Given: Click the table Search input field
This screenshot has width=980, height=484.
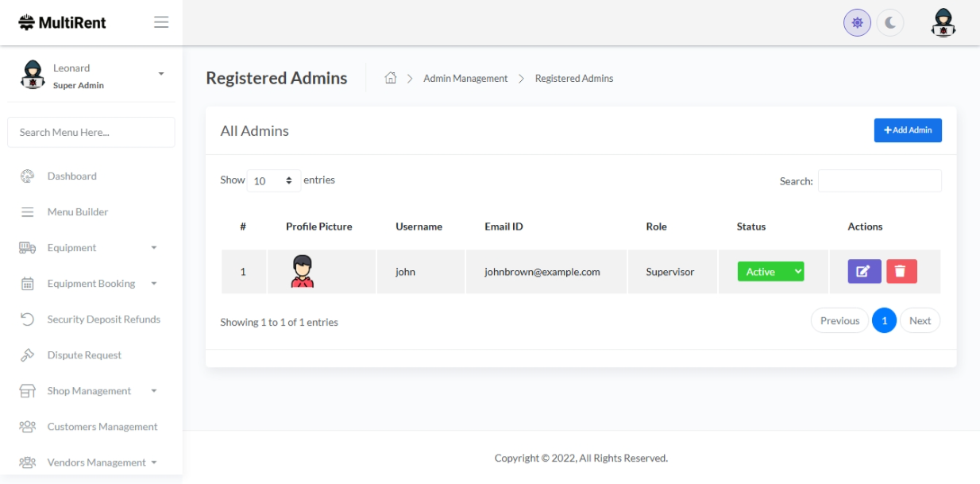Looking at the screenshot, I should [879, 181].
